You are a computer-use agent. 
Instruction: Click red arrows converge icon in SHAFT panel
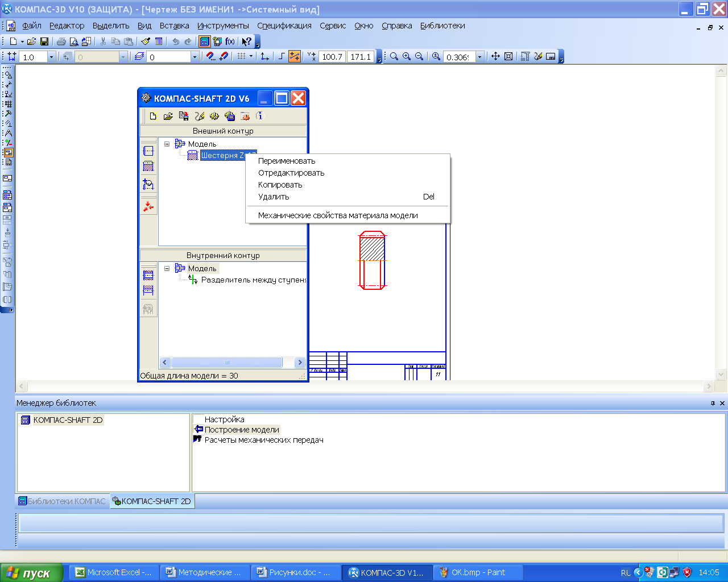[x=148, y=206]
